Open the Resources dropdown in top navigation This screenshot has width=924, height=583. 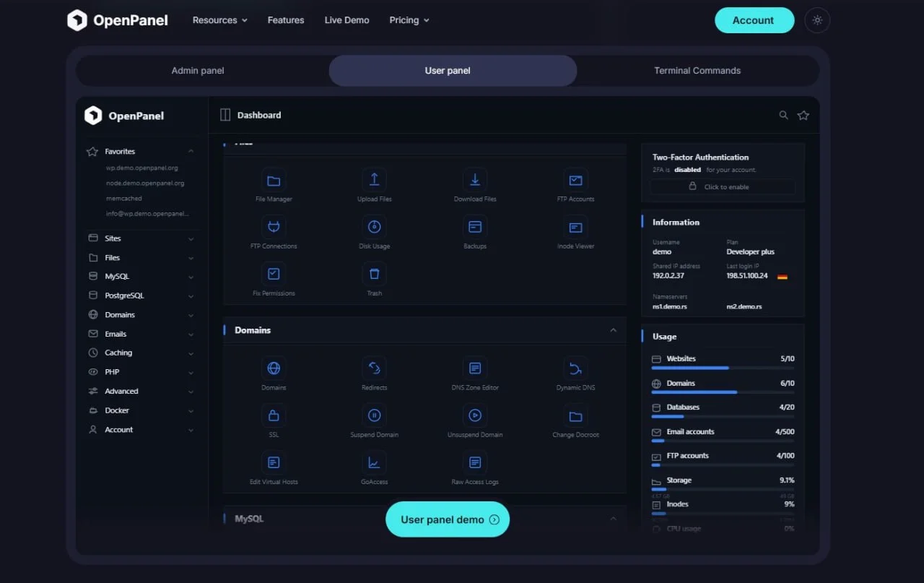[x=220, y=20]
